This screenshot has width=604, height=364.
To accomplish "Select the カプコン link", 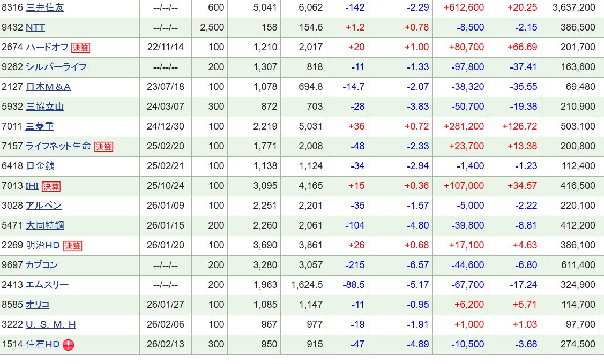I will [42, 265].
